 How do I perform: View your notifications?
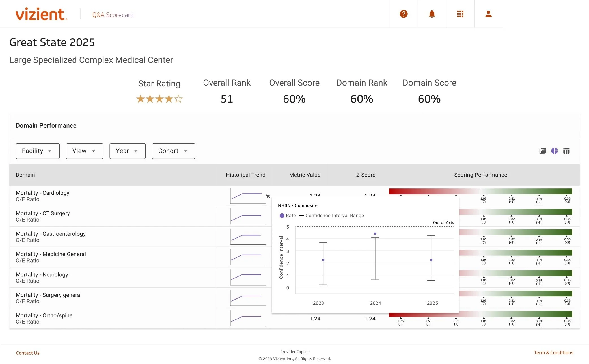point(432,14)
